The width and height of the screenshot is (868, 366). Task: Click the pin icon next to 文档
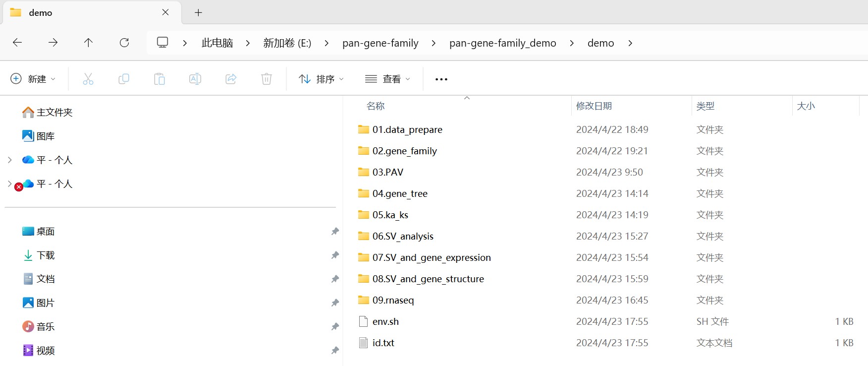coord(335,279)
